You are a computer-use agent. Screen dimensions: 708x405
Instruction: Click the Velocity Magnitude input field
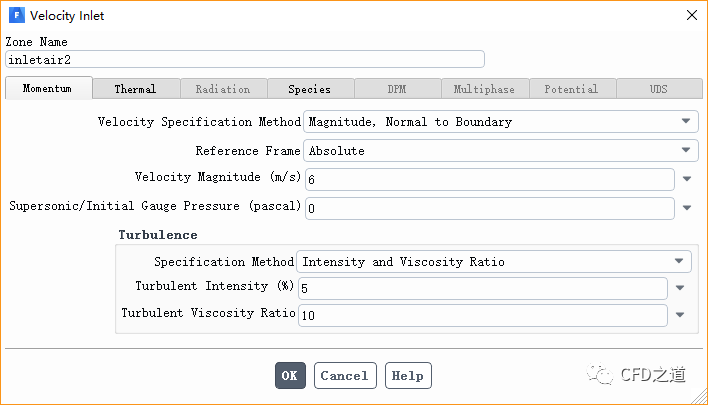488,180
